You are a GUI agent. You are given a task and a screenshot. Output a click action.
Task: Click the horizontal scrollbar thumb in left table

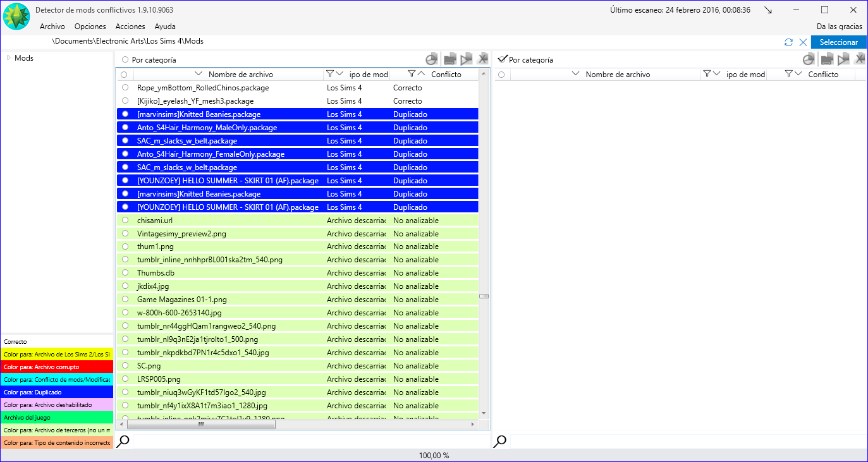click(200, 425)
